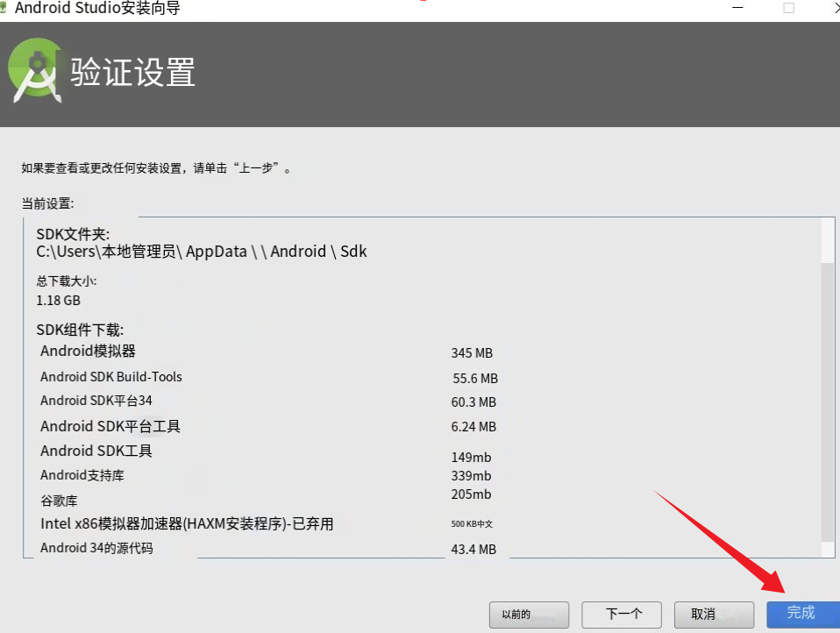Click the 总下载大小 label
Viewport: 840px width, 633px height.
(67, 281)
